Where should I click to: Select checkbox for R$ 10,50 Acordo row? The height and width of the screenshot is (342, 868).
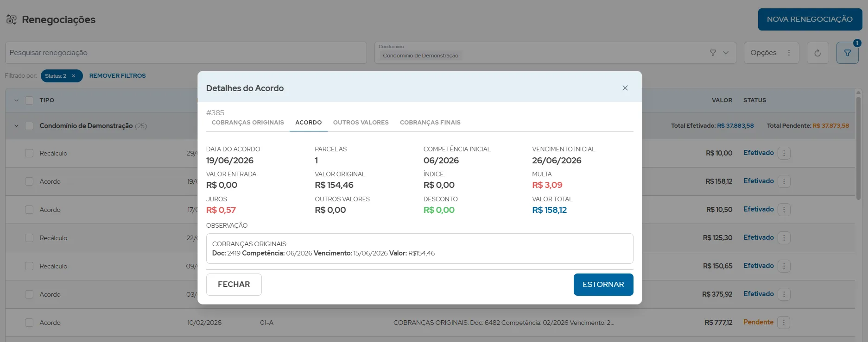point(29,210)
